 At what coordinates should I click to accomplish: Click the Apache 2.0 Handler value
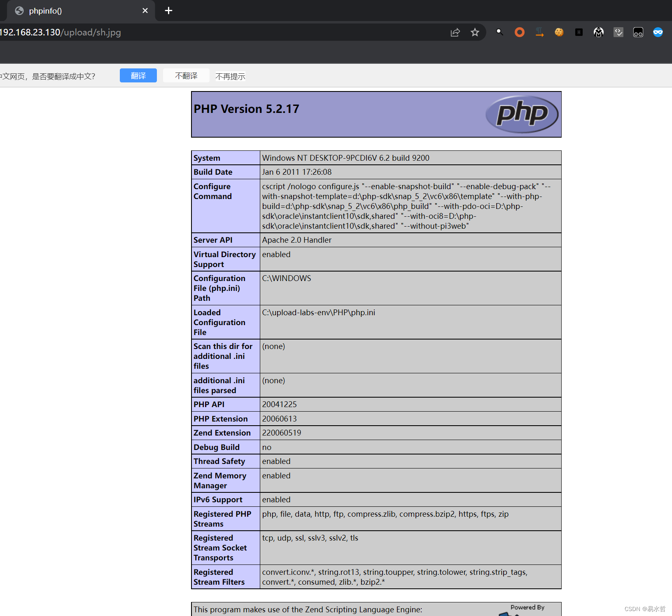pyautogui.click(x=297, y=240)
